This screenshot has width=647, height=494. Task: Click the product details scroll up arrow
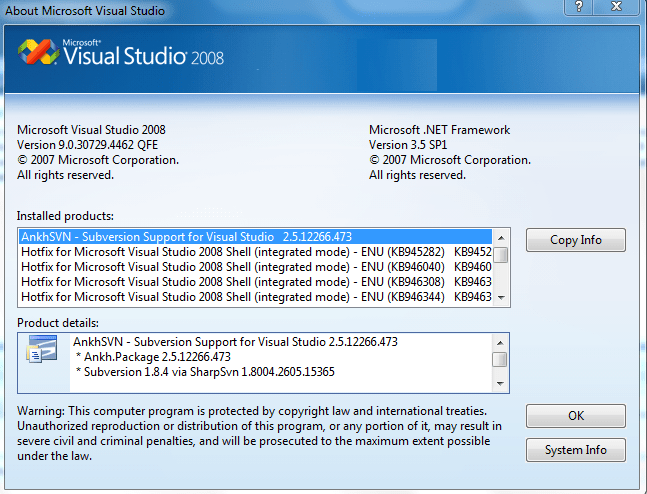pos(500,343)
